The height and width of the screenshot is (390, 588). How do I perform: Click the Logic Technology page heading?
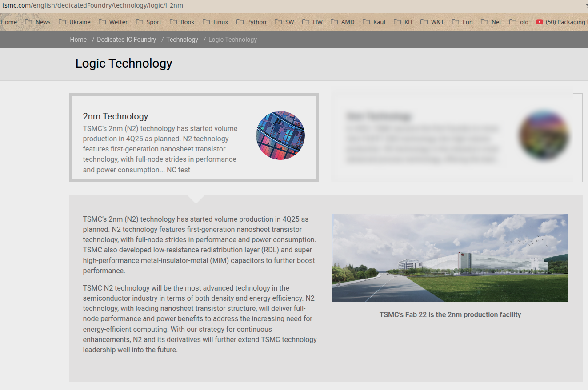pyautogui.click(x=124, y=63)
